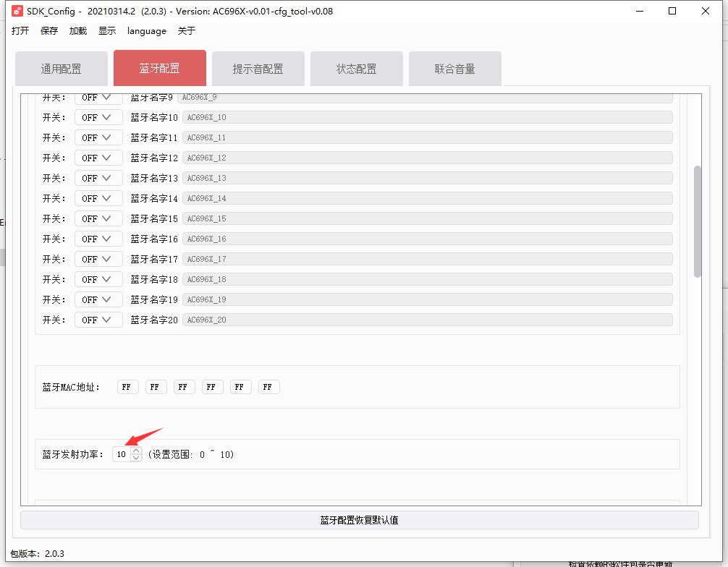The height and width of the screenshot is (567, 728).
Task: Open the OFF dropdown for 蓝牙名字10
Action: [98, 116]
